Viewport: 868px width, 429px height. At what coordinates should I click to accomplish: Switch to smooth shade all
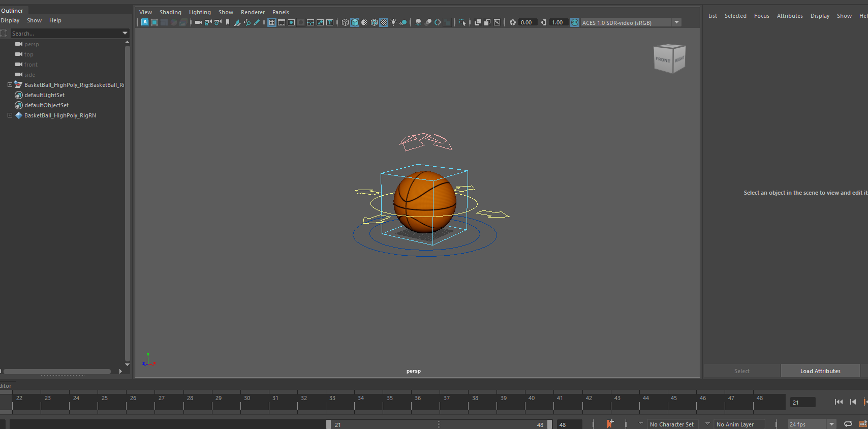click(x=355, y=22)
